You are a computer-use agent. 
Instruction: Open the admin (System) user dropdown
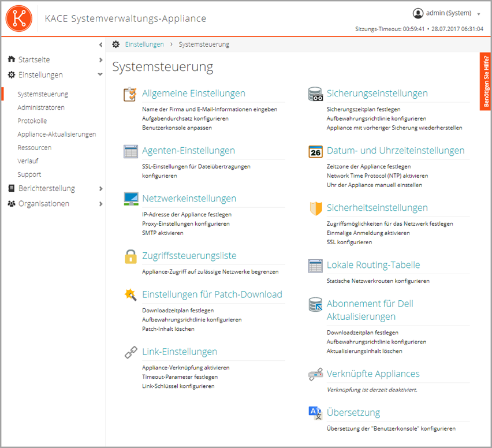click(479, 13)
